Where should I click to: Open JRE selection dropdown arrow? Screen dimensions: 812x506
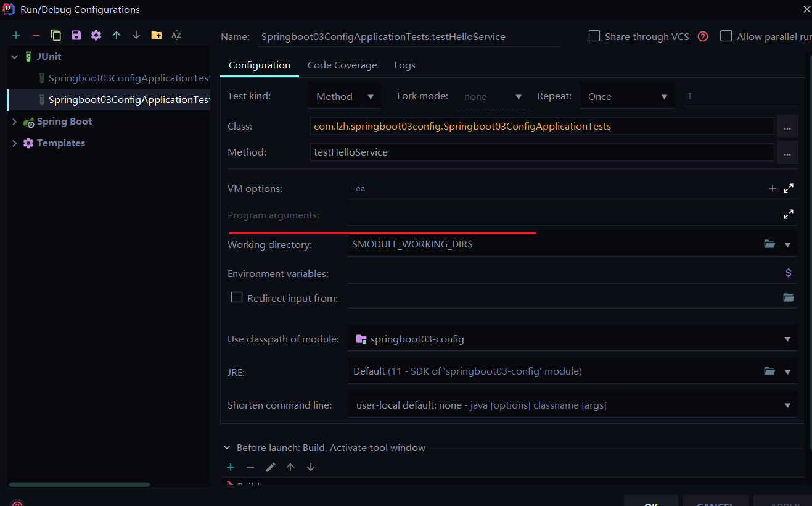787,372
